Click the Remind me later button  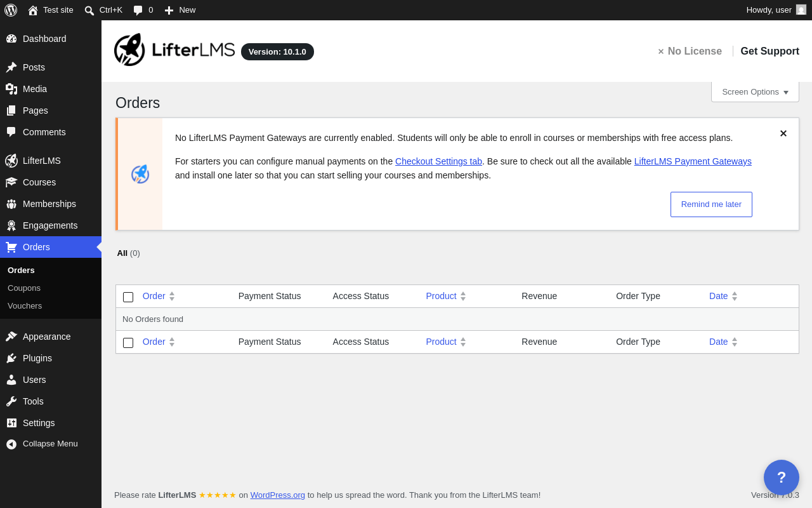[711, 204]
